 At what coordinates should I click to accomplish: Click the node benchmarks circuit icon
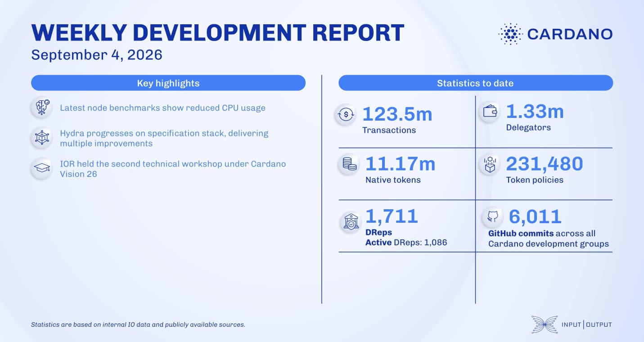pyautogui.click(x=42, y=108)
